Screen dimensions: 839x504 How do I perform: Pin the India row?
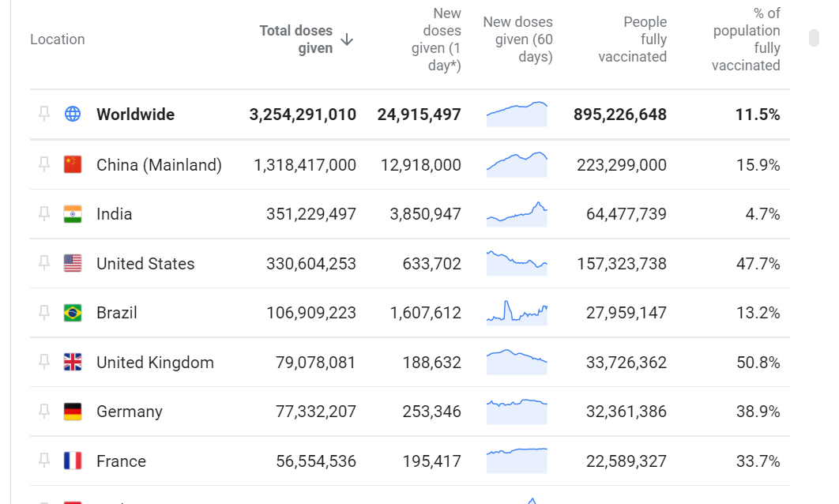(44, 214)
